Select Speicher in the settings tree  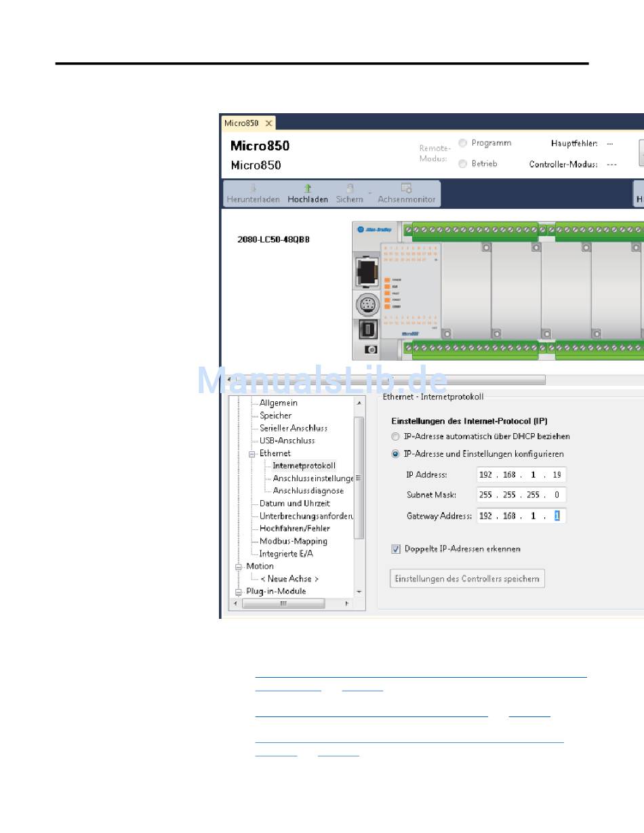(276, 415)
